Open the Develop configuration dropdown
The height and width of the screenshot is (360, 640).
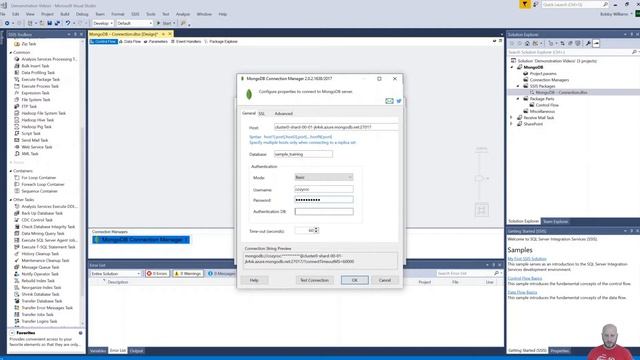pos(103,23)
